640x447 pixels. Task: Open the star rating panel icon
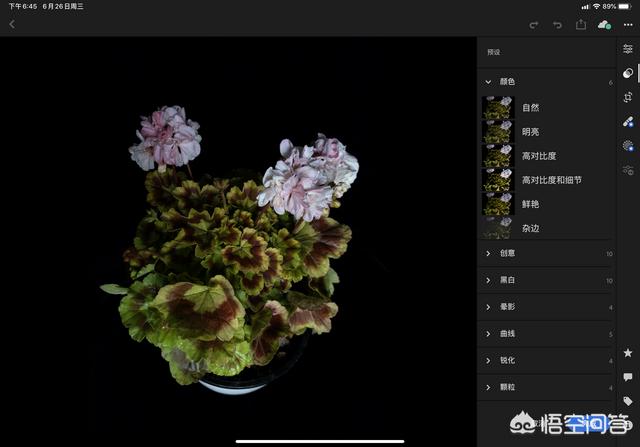pyautogui.click(x=628, y=353)
